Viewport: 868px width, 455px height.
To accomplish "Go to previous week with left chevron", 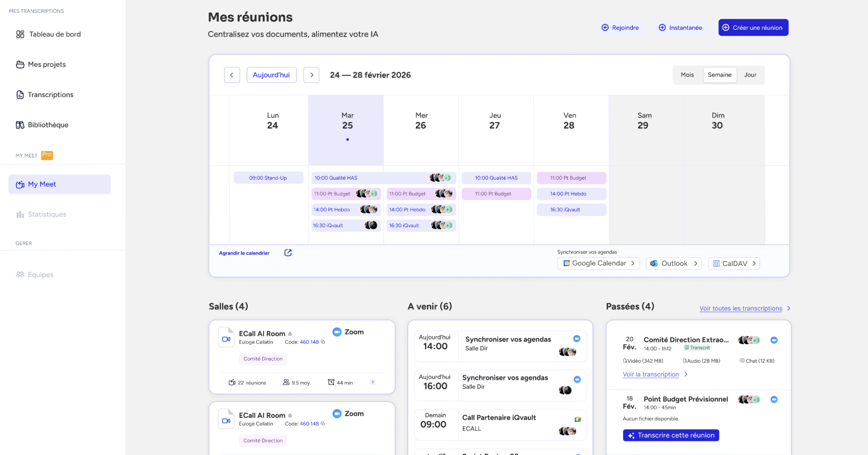I will coord(232,75).
